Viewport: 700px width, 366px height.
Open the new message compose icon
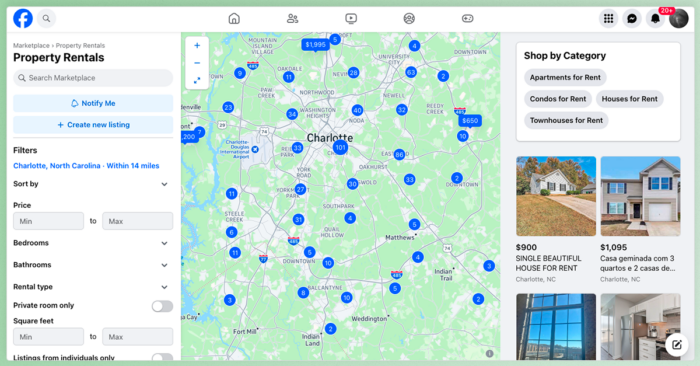click(677, 345)
